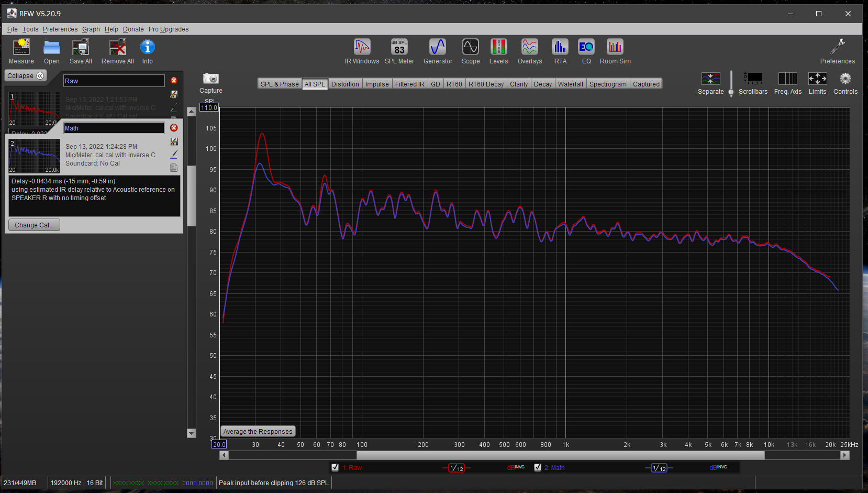
Task: Switch to Waterfall tab
Action: click(x=571, y=84)
